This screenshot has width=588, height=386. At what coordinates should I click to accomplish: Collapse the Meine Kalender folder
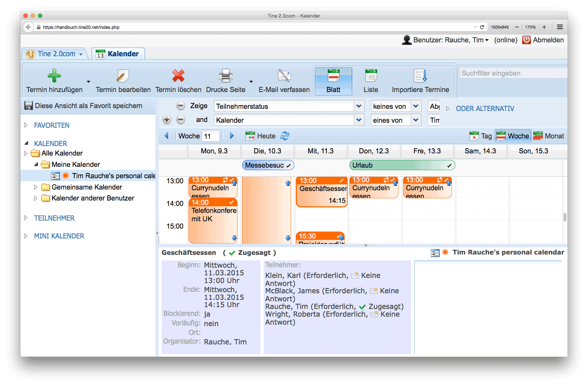click(x=36, y=165)
